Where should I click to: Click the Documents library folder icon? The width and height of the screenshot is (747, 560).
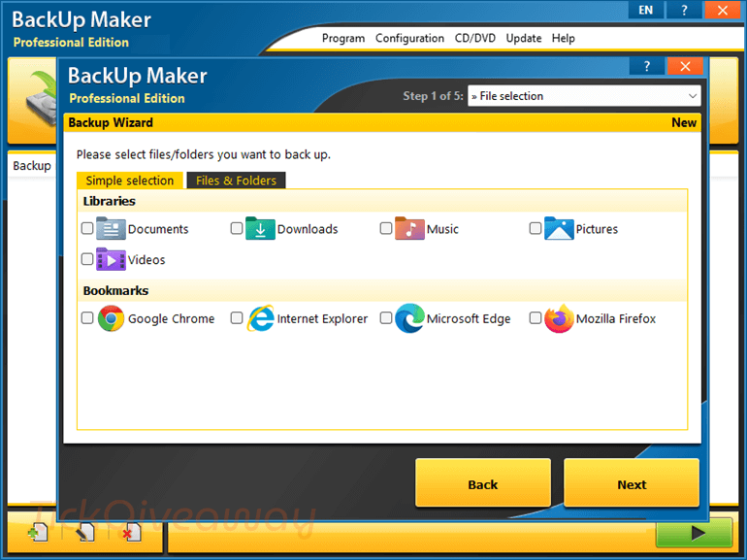pyautogui.click(x=111, y=228)
